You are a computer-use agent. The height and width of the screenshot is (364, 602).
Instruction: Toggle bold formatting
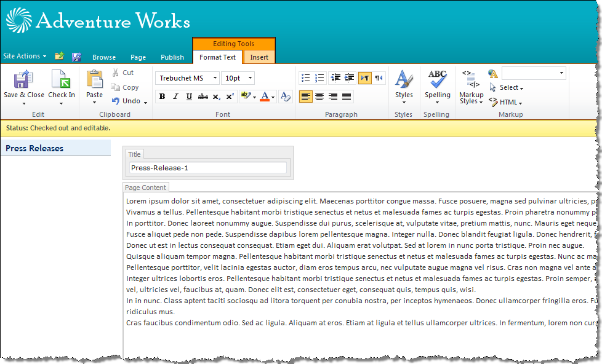pyautogui.click(x=162, y=97)
